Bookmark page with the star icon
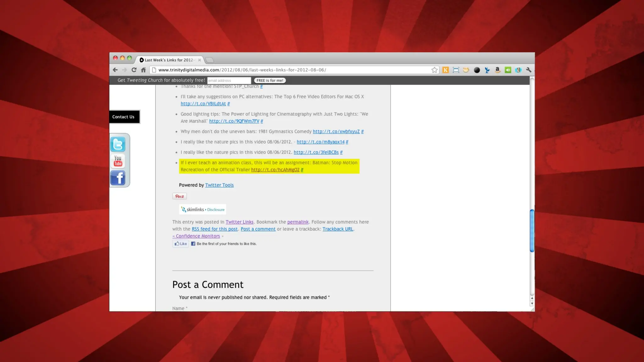The width and height of the screenshot is (644, 362). [435, 70]
